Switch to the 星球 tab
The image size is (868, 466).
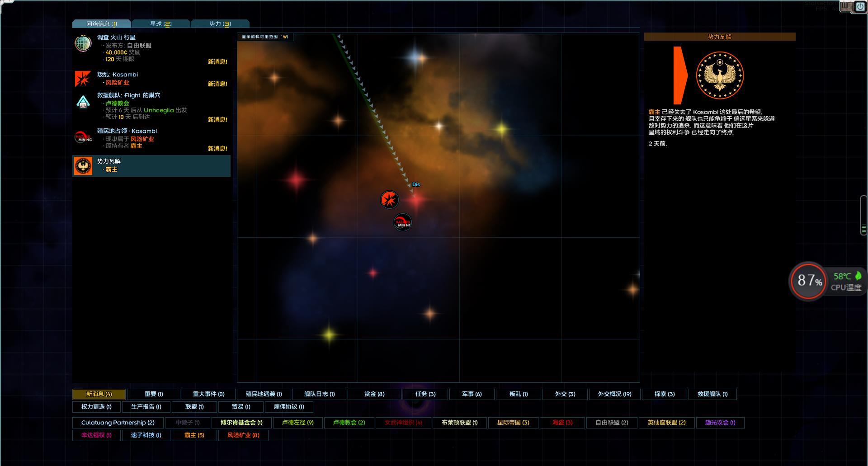tap(160, 24)
